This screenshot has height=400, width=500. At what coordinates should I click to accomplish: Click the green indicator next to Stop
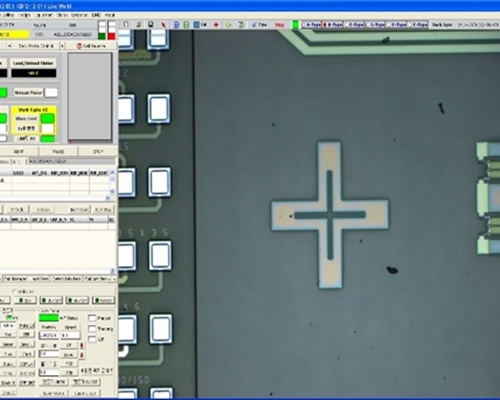pyautogui.click(x=295, y=25)
